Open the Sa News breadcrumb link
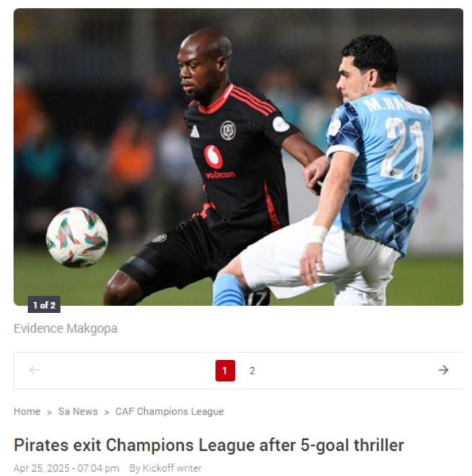The width and height of the screenshot is (472, 476). (x=78, y=411)
